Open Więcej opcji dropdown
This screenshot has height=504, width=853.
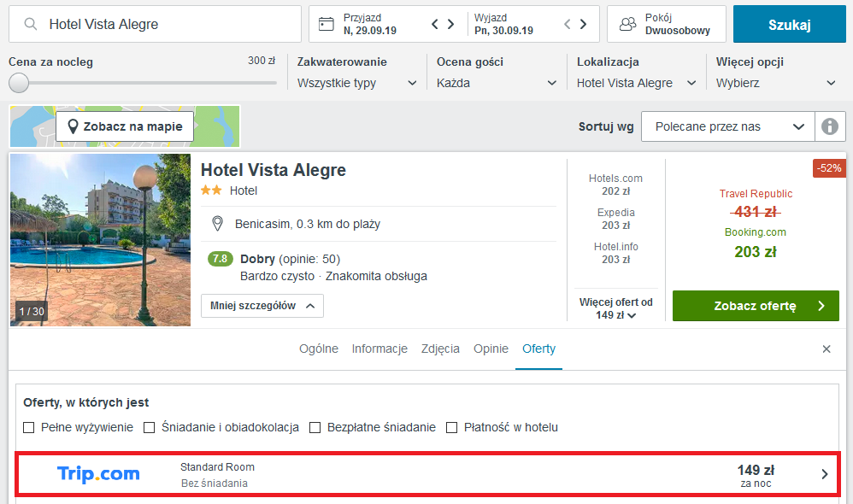[776, 83]
